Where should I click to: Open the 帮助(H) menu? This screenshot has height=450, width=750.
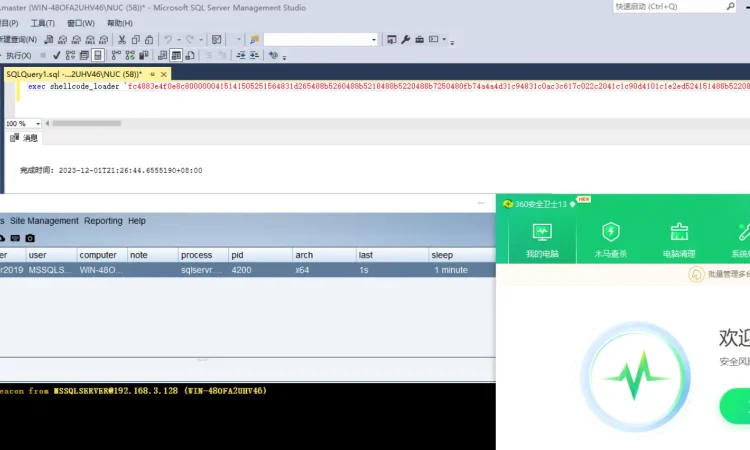click(x=120, y=23)
